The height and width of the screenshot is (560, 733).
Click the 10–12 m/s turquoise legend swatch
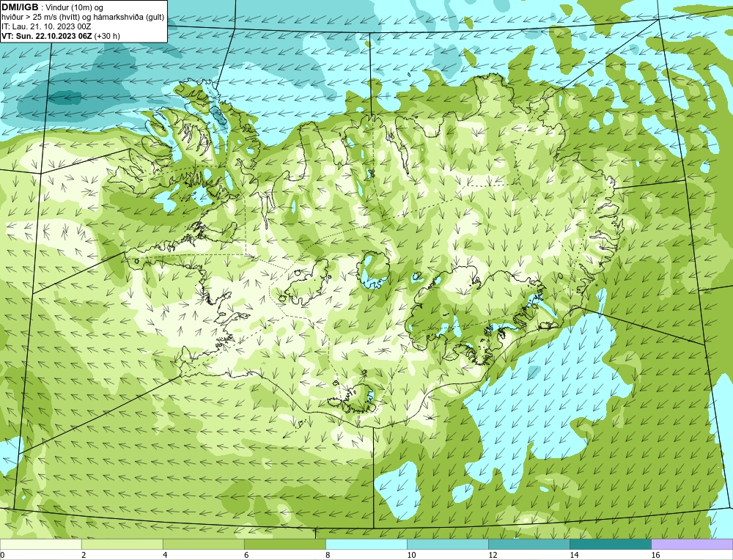pyautogui.click(x=447, y=544)
